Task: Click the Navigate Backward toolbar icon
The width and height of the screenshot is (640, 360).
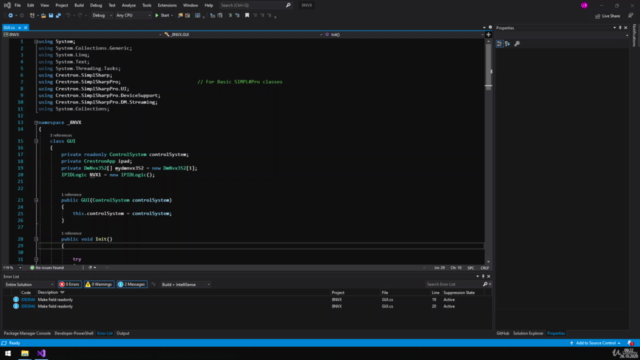Action: [10, 16]
